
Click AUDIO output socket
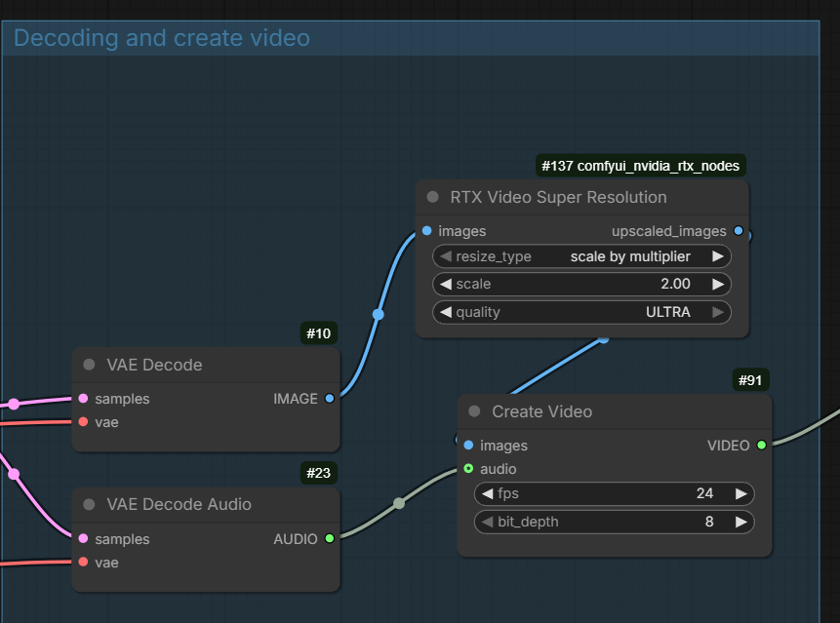coord(330,538)
